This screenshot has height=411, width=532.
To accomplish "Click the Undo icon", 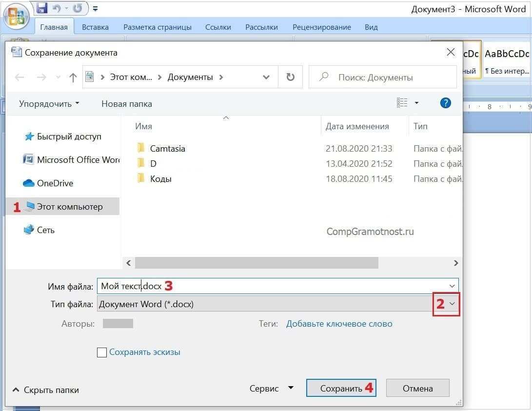I will [x=57, y=8].
